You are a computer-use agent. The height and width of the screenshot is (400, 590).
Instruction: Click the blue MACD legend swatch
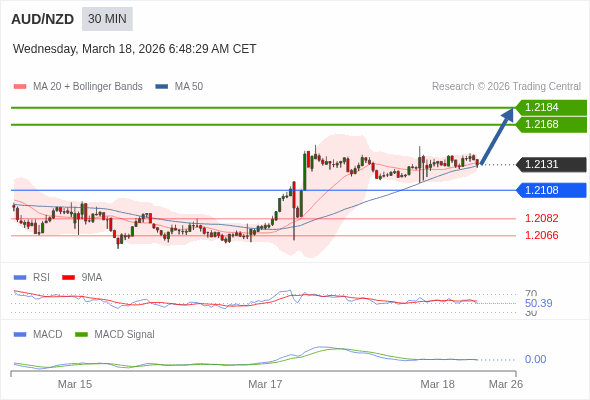click(x=20, y=335)
